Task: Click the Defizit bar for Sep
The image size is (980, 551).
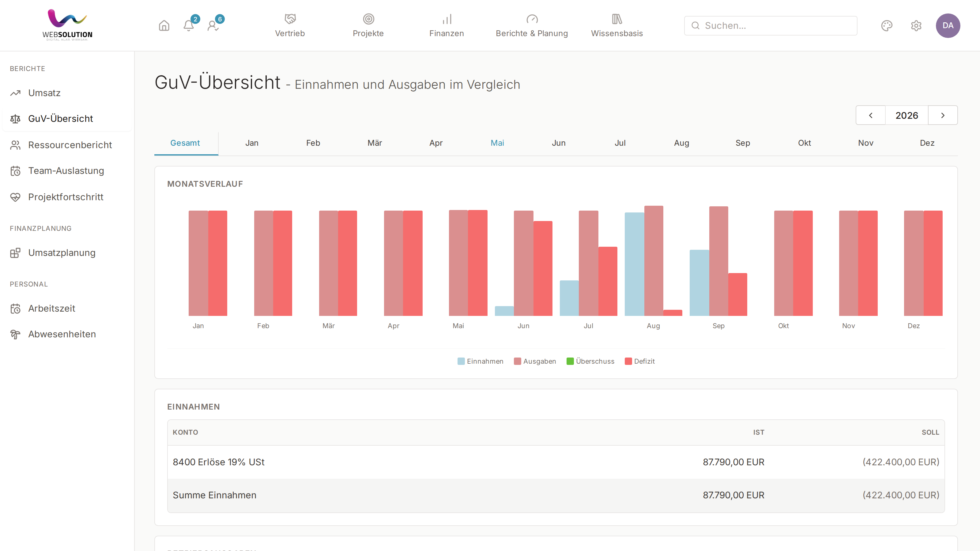Action: point(738,294)
